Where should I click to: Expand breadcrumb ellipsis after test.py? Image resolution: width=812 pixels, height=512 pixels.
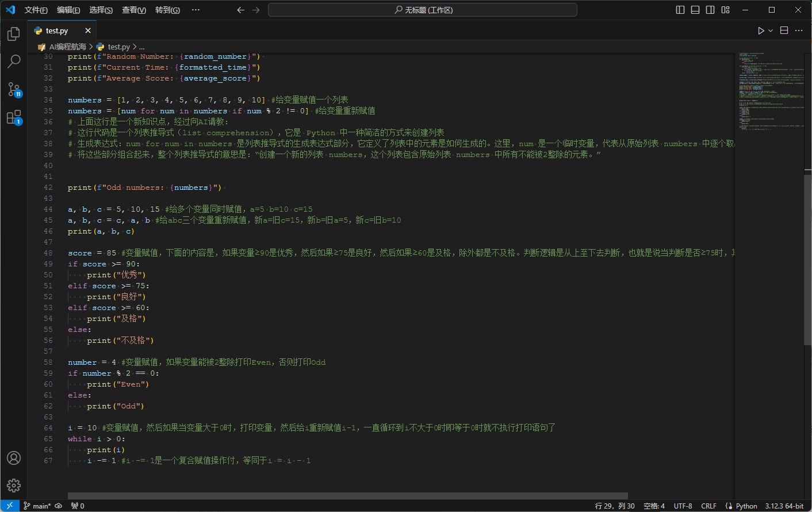pyautogui.click(x=142, y=47)
